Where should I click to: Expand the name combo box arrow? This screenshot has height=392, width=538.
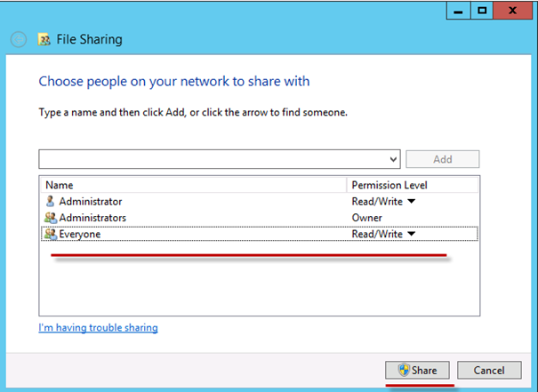click(394, 159)
